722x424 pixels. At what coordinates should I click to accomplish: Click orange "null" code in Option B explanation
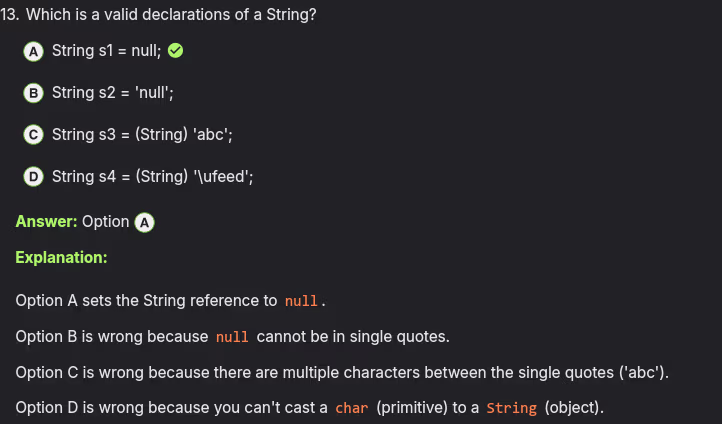(232, 337)
